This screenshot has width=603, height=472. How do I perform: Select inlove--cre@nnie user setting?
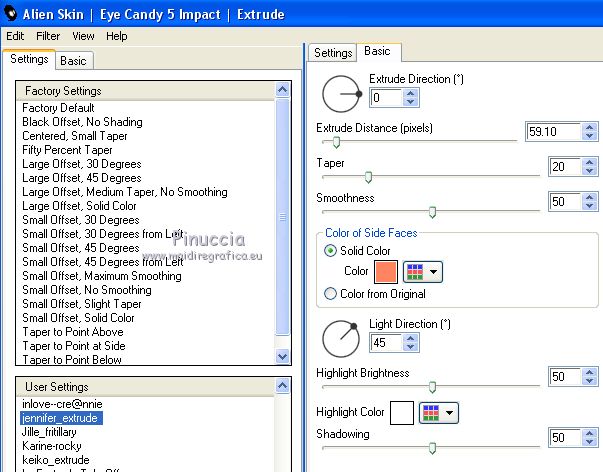click(62, 404)
